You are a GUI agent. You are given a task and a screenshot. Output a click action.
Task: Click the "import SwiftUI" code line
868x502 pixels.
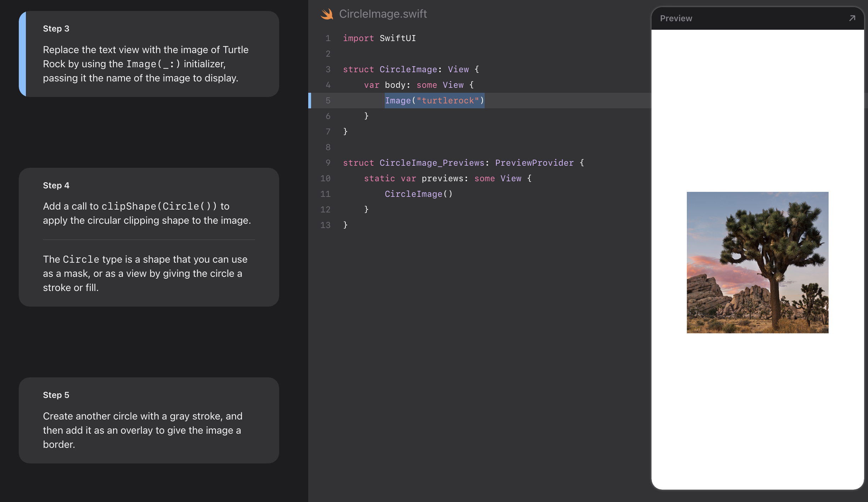tap(379, 38)
